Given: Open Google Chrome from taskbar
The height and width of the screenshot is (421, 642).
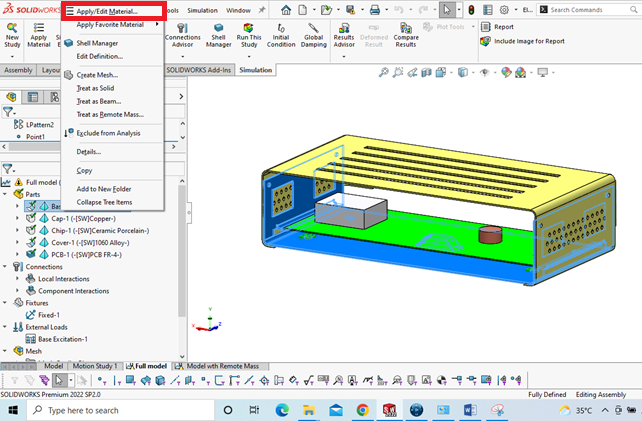Looking at the screenshot, I should tap(362, 410).
